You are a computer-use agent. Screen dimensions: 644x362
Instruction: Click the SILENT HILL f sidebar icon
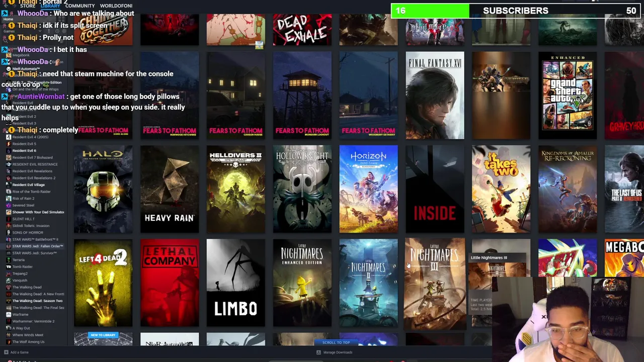tap(9, 219)
